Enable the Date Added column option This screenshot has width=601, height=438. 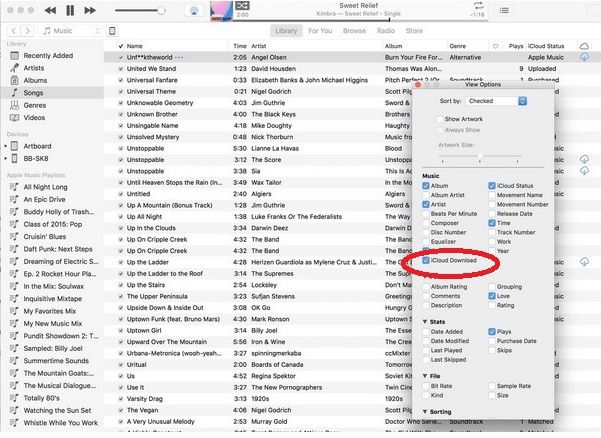[426, 331]
